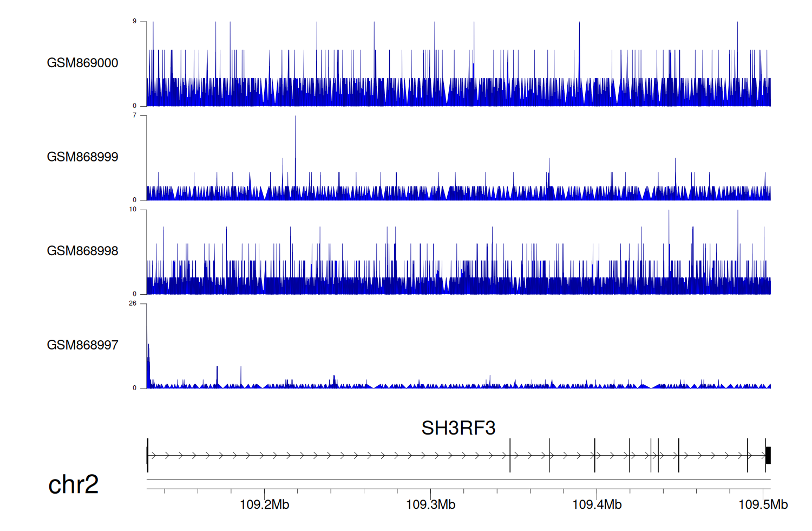Click the GSM868998 track name
Image resolution: width=812 pixels, height=531 pixels.
[x=82, y=251]
